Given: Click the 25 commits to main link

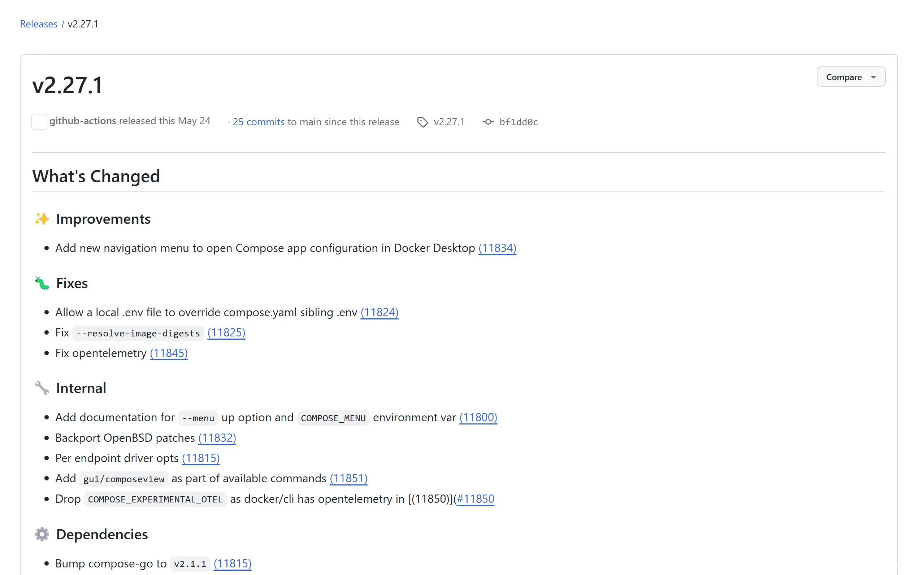Looking at the screenshot, I should click(257, 122).
